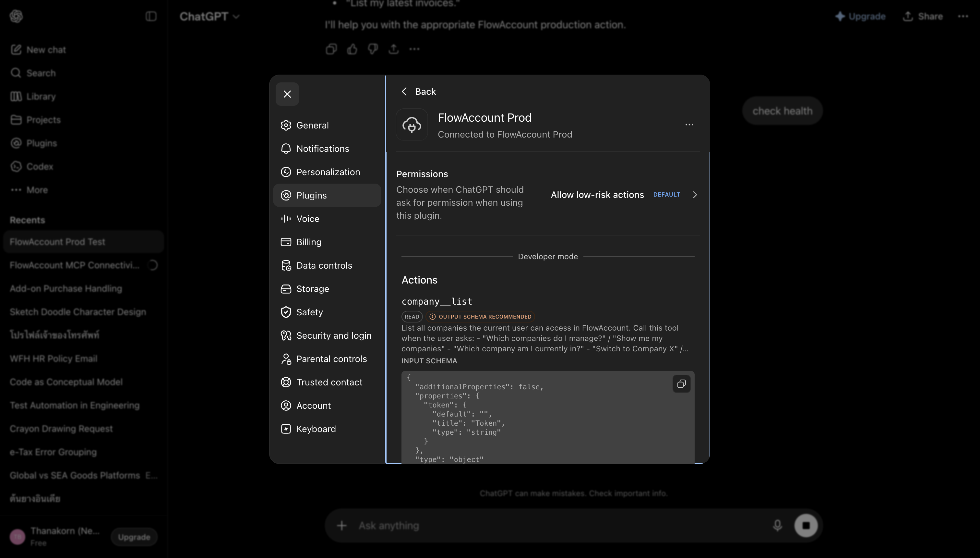Toggle the sidebar panel icon
This screenshot has width=980, height=558.
(x=151, y=17)
